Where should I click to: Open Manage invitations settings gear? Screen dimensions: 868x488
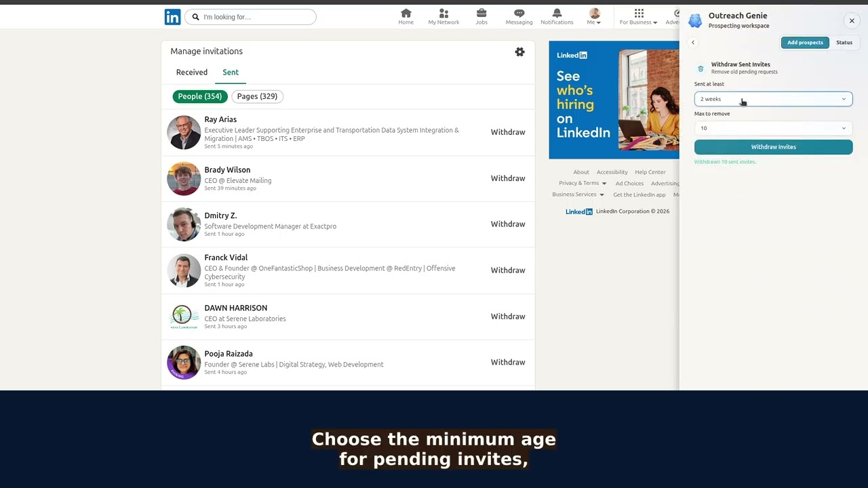(519, 52)
